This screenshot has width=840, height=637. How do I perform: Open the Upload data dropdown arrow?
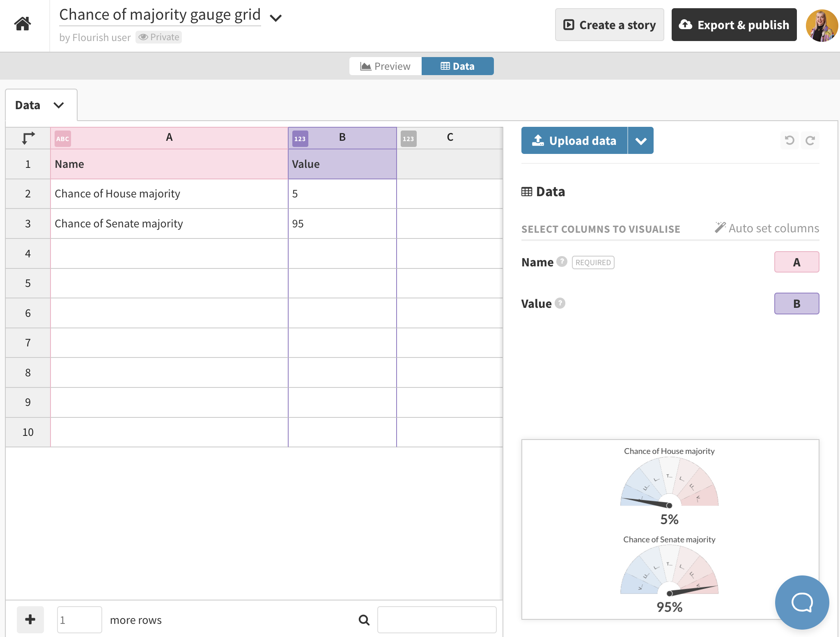(640, 141)
